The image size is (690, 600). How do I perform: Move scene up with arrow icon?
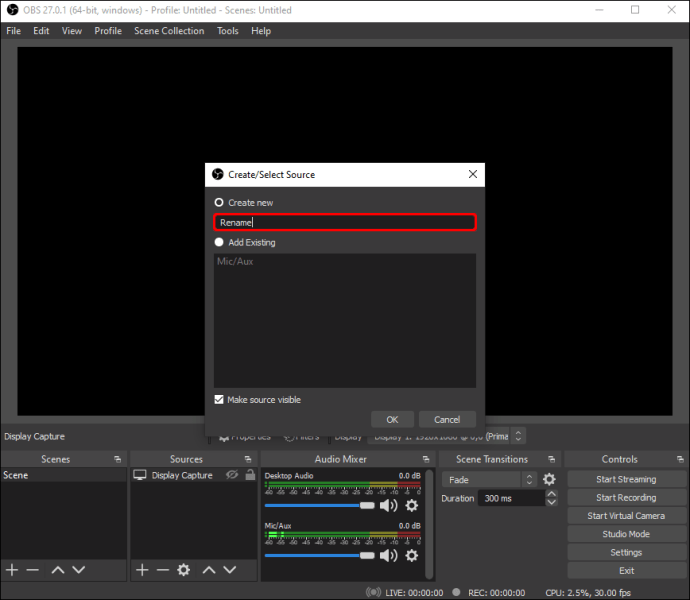58,570
